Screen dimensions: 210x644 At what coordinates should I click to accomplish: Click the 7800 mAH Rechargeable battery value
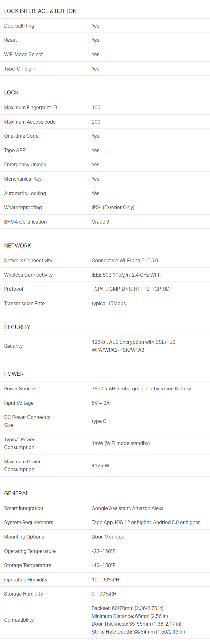[x=141, y=389]
